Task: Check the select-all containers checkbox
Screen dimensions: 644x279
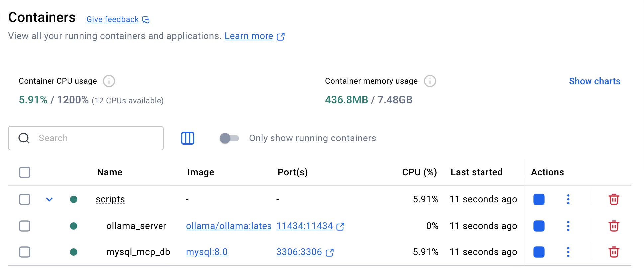Action: coord(25,172)
